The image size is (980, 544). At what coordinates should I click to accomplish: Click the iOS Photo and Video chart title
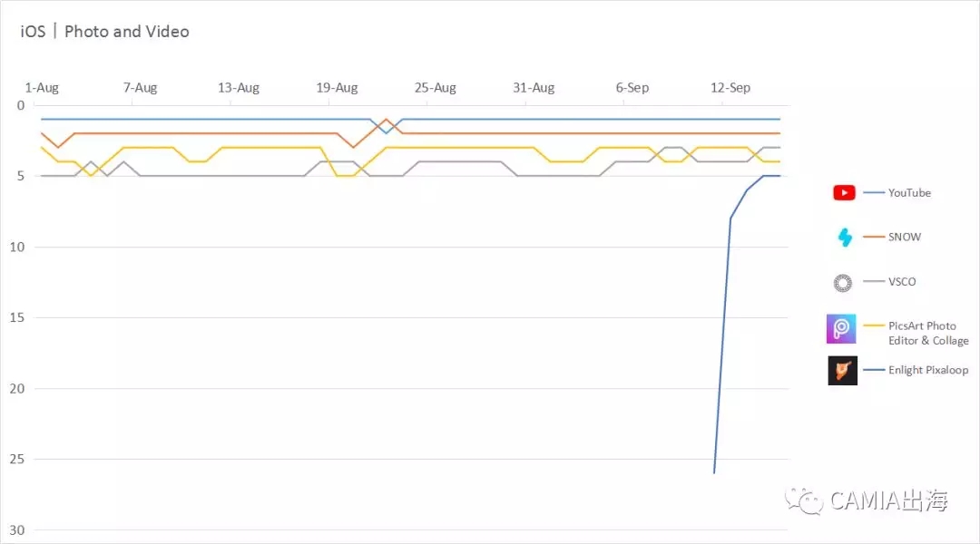coord(105,32)
